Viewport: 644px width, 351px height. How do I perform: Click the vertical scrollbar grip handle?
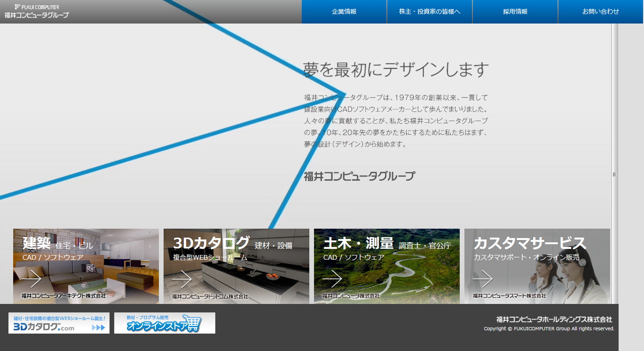tap(614, 175)
